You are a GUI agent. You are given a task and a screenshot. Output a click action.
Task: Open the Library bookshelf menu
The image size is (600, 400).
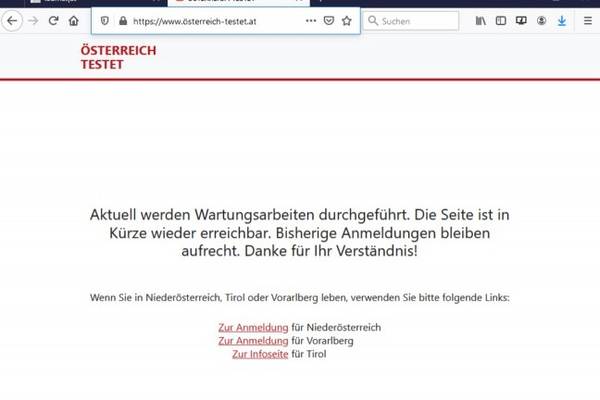[480, 20]
